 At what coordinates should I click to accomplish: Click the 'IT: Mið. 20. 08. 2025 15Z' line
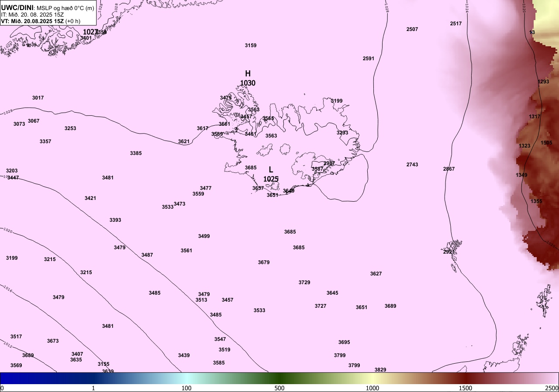pos(32,14)
